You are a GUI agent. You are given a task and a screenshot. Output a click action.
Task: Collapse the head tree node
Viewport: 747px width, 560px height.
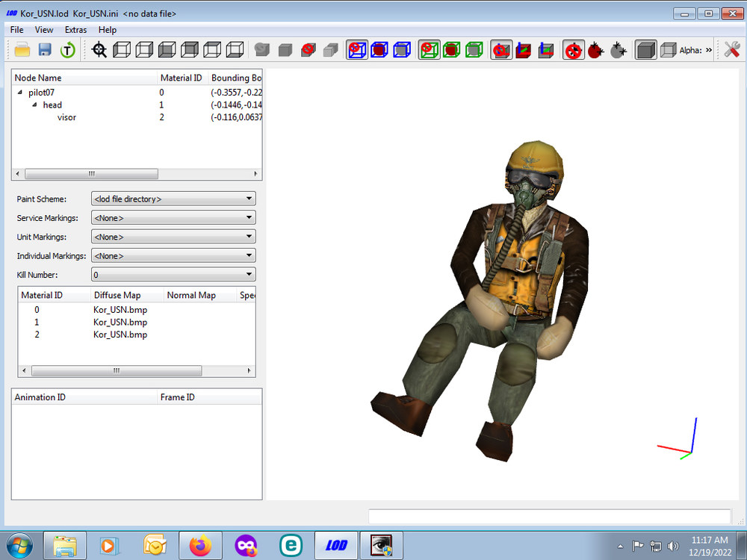coord(34,105)
